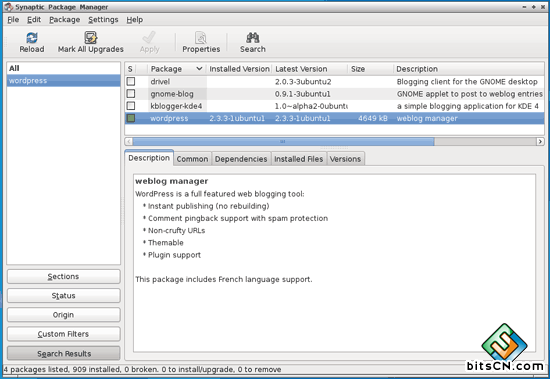Click latest version 2.0.3-3ubuntu2 cell
Image resolution: width=550 pixels, height=379 pixels.
point(303,82)
